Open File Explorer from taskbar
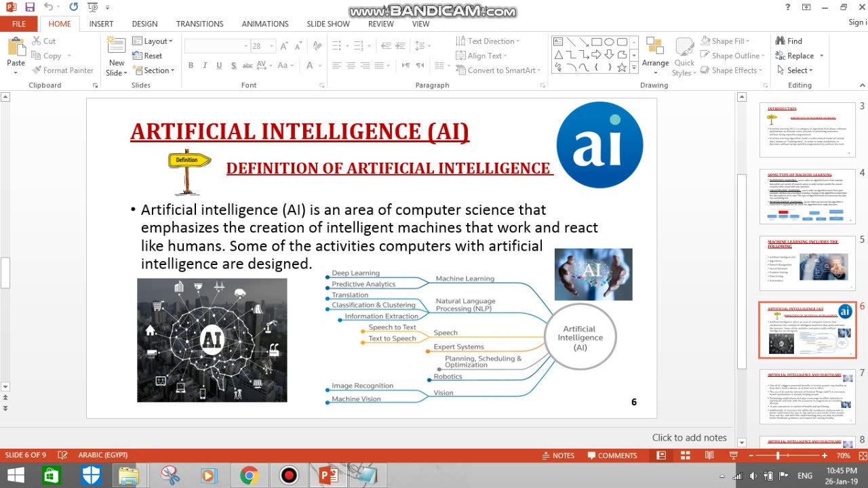Viewport: 868px width, 488px height. pyautogui.click(x=129, y=476)
